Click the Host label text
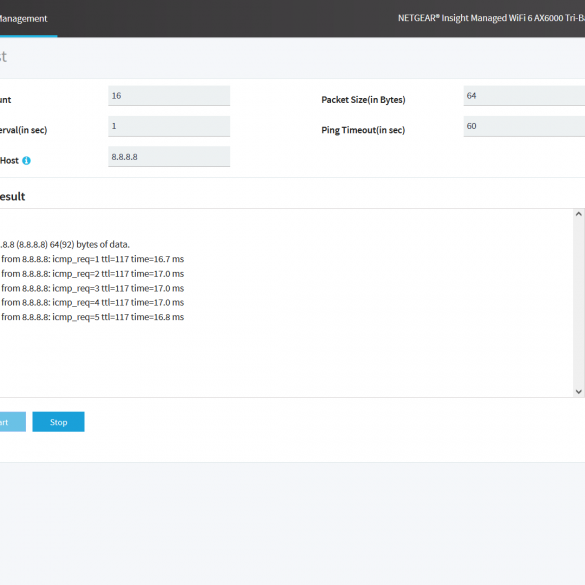The width and height of the screenshot is (585, 585). tap(9, 161)
